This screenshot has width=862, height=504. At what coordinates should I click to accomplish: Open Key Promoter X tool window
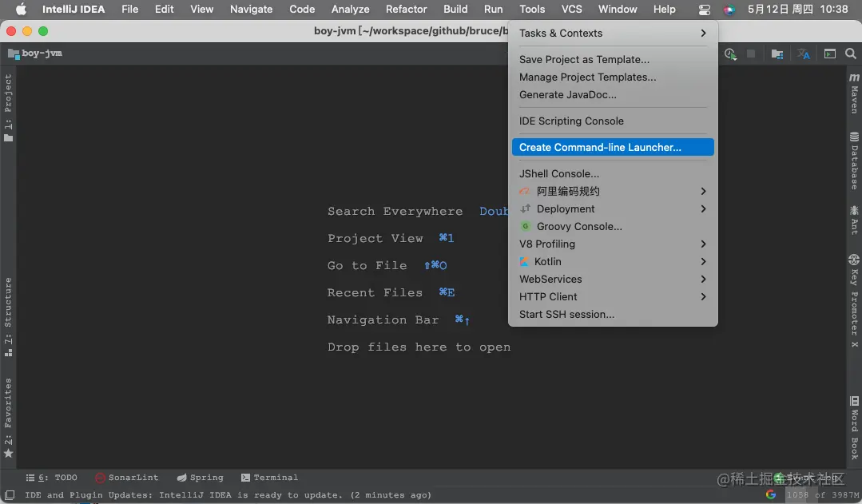point(854,300)
